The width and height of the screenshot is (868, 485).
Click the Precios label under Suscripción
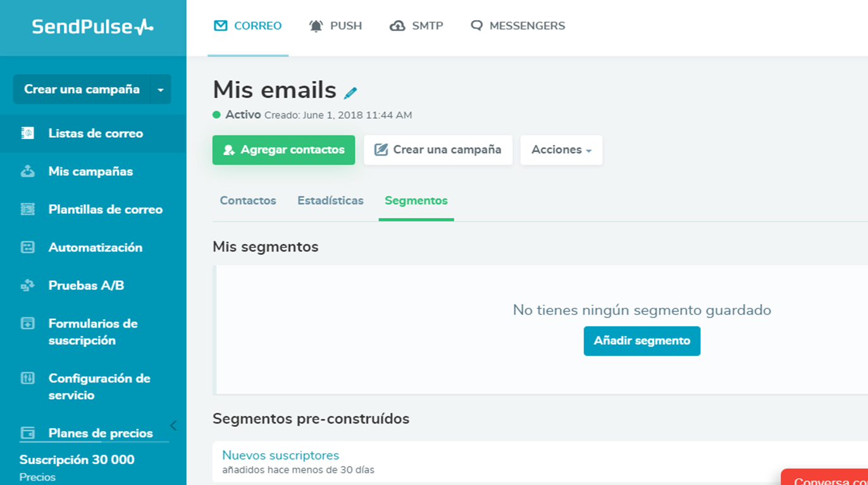(x=37, y=477)
